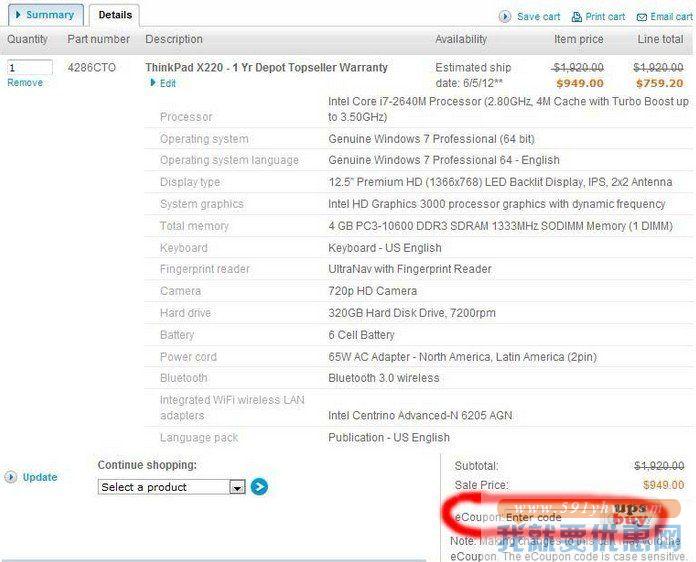Click Intel HD Graphics 3000 value
This screenshot has width=696, height=562.
pyautogui.click(x=497, y=204)
